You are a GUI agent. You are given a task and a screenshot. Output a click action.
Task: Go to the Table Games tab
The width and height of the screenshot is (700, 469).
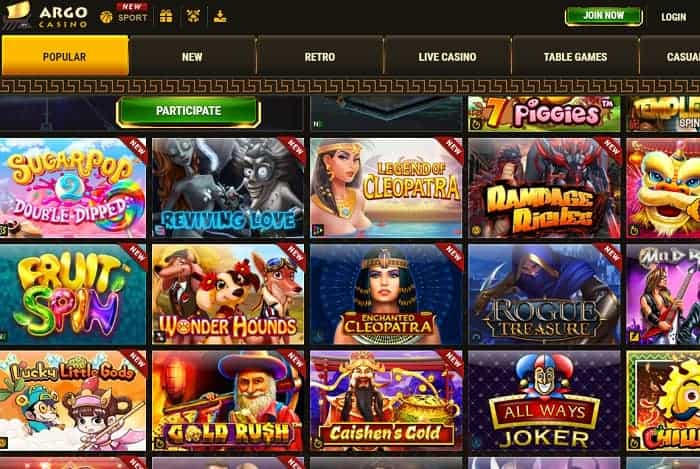coord(575,57)
